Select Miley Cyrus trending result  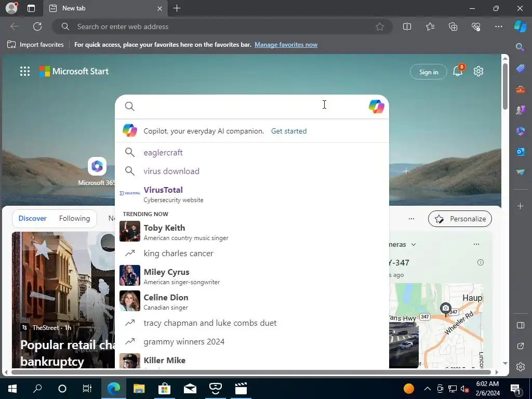tap(252, 276)
